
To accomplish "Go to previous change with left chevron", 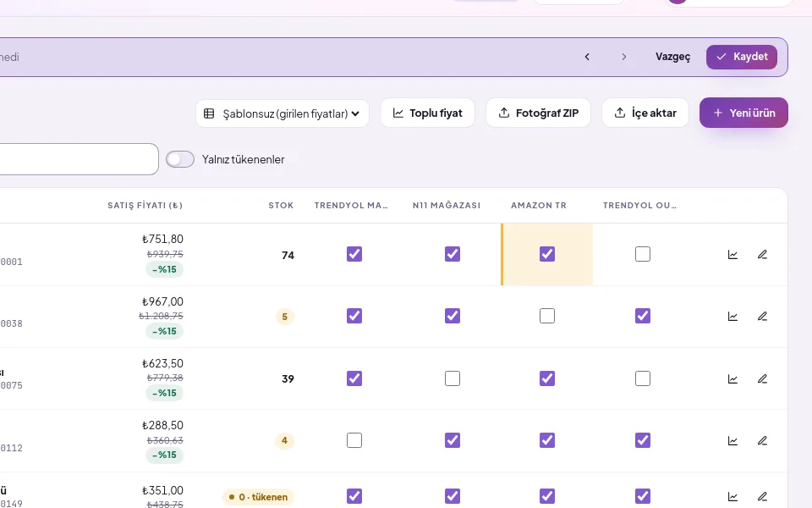I will point(587,57).
